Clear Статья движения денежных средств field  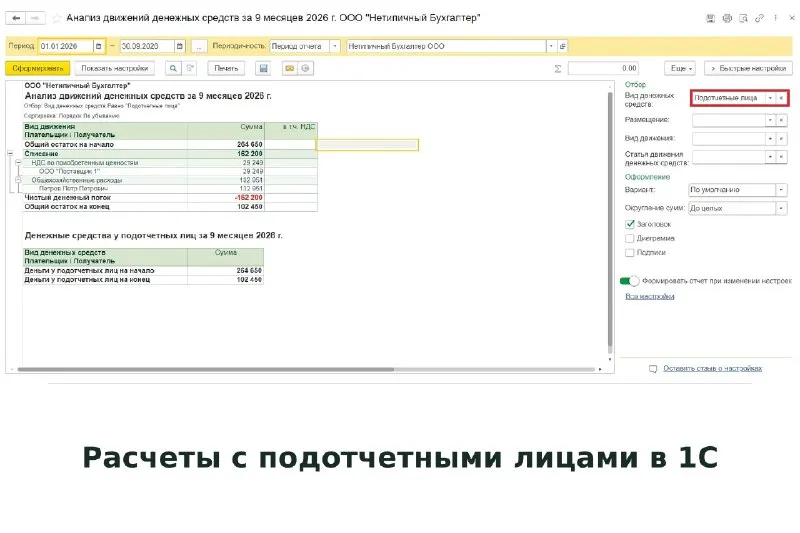(781, 157)
